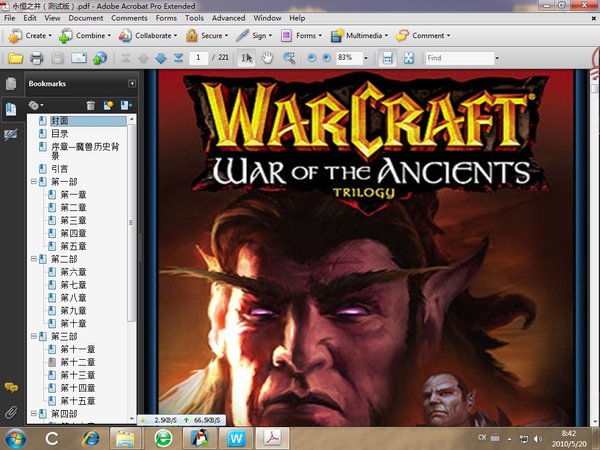Select the Hand tool in toolbar
Image resolution: width=600 pixels, height=450 pixels.
pyautogui.click(x=267, y=58)
